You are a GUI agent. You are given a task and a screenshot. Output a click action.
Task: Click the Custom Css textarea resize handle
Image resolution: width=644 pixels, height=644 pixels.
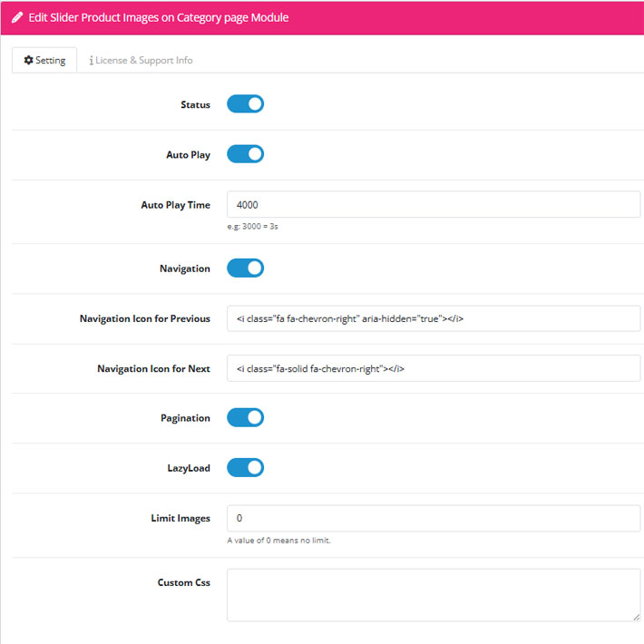click(636, 618)
